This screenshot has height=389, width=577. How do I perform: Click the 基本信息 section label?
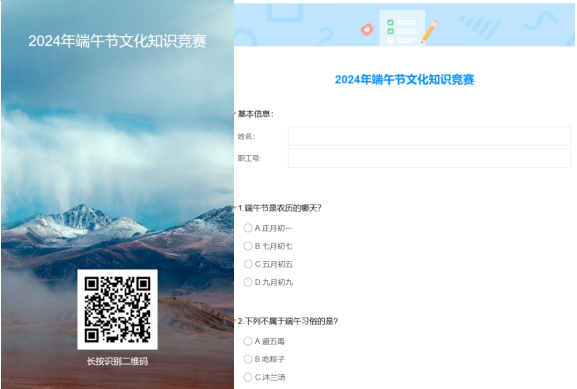pyautogui.click(x=256, y=114)
